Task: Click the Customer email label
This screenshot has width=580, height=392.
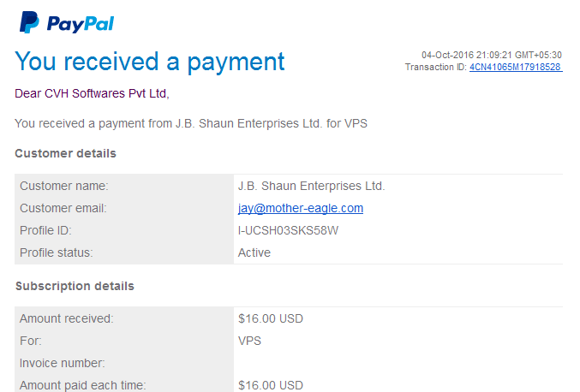Action: pyautogui.click(x=63, y=208)
